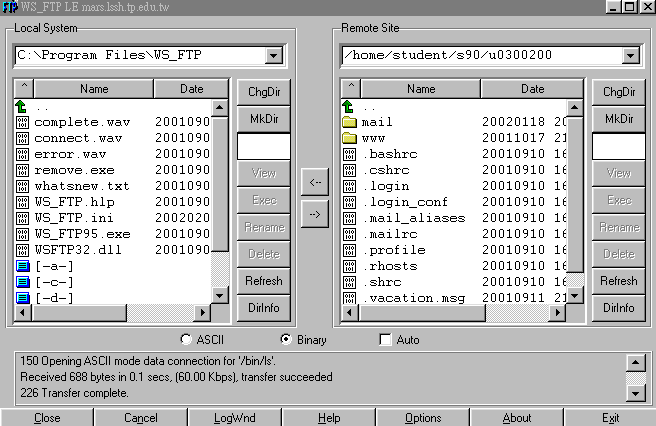Select the .mail_aliases file icon
The height and width of the screenshot is (426, 656).
349,218
